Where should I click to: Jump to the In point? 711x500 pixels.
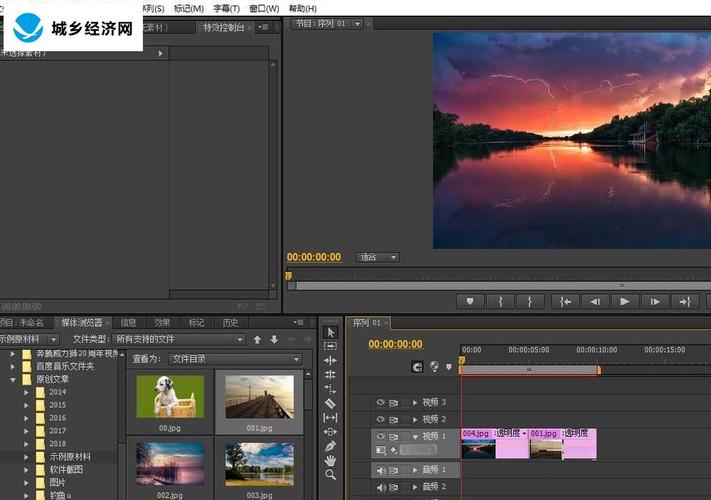pyautogui.click(x=565, y=301)
